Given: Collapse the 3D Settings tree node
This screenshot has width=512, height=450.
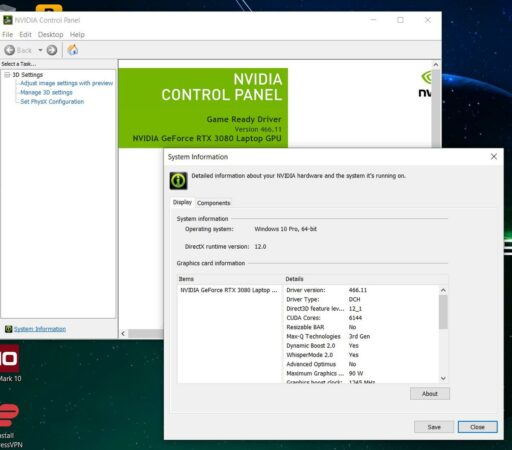Looking at the screenshot, I should pyautogui.click(x=7, y=75).
